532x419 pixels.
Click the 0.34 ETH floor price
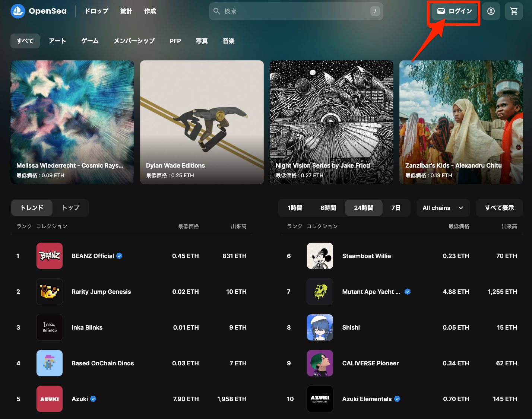(456, 363)
